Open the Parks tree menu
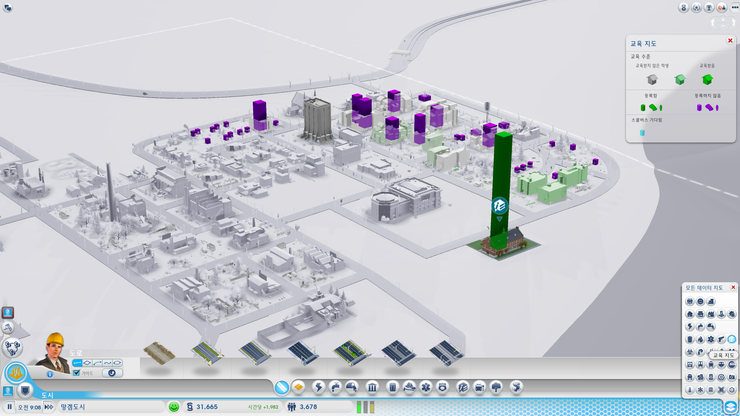Image resolution: width=740 pixels, height=416 pixels. 496,388
